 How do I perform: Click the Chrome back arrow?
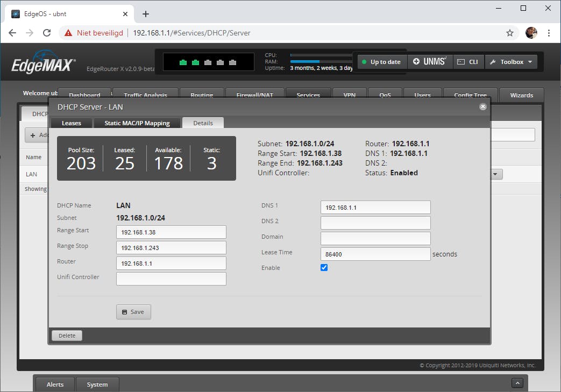coord(12,33)
